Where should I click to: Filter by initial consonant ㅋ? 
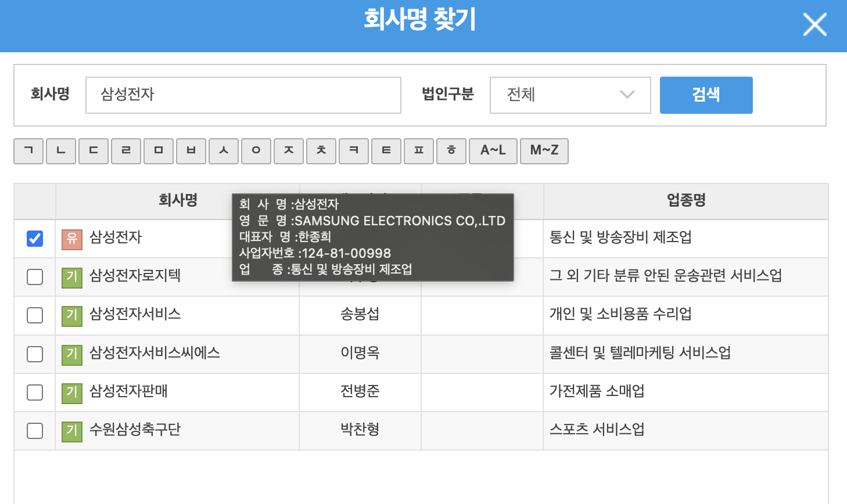pos(354,151)
